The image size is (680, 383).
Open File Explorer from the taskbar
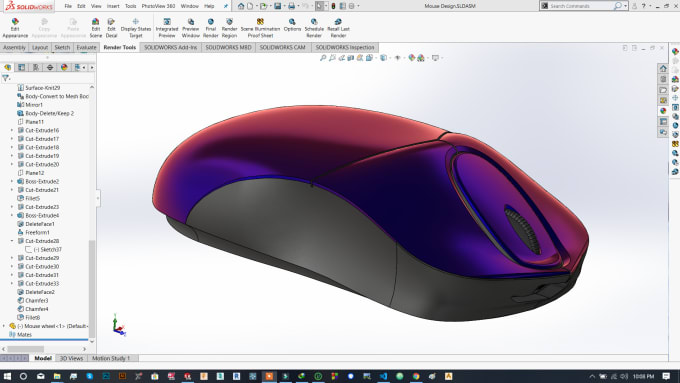click(57, 376)
